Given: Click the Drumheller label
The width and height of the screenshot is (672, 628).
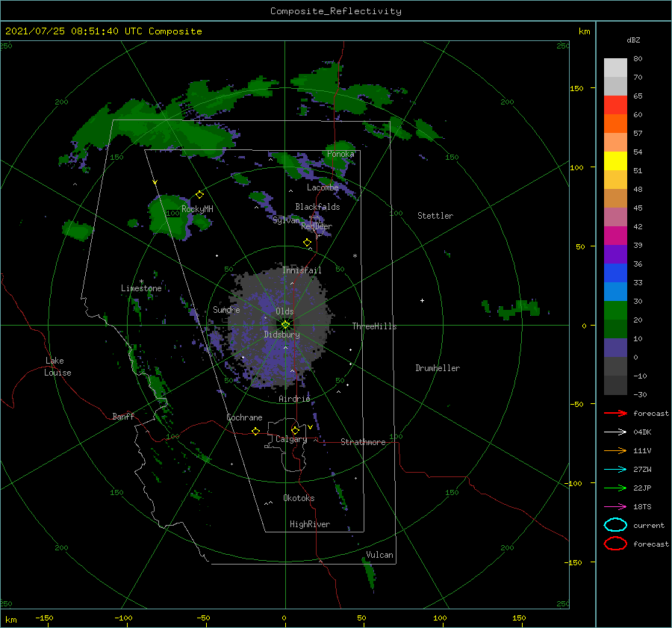Looking at the screenshot, I should pos(438,368).
